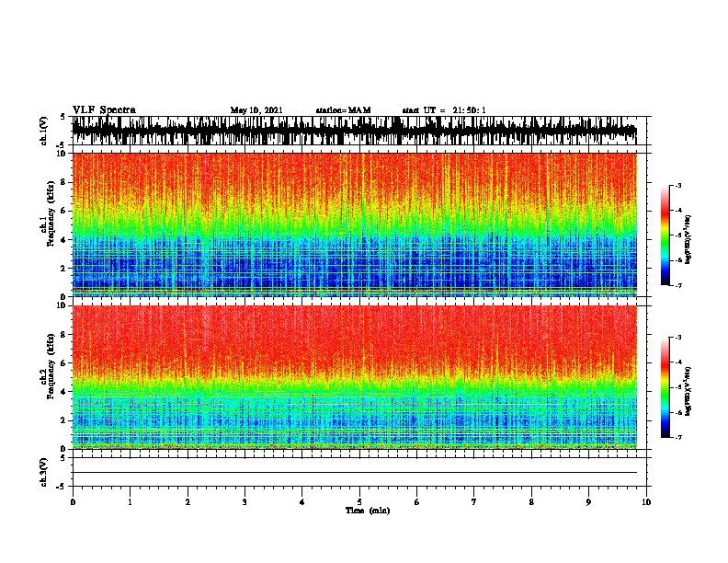The image size is (728, 563).
Task: Click the ch.2 spectrogram color scale bar
Action: pyautogui.click(x=665, y=387)
